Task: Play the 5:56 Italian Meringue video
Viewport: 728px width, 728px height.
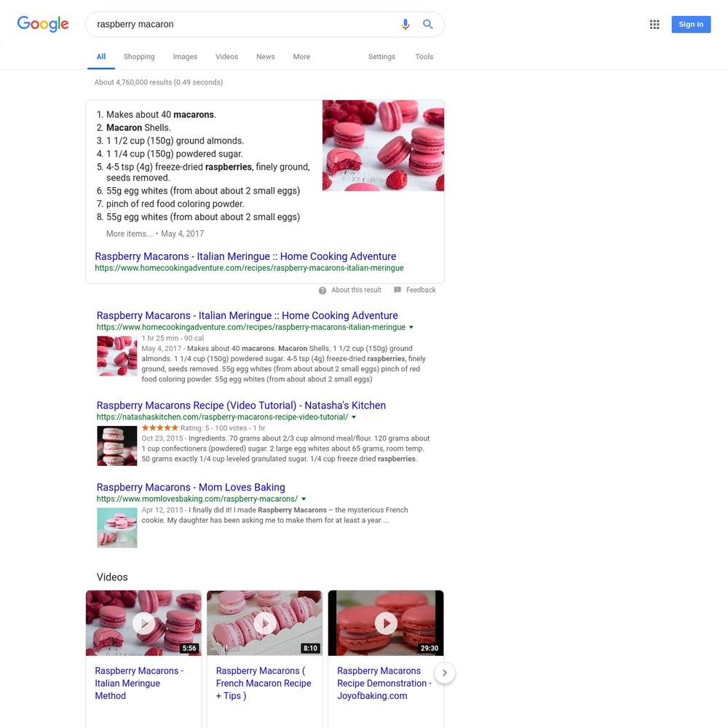Action: pos(143,623)
